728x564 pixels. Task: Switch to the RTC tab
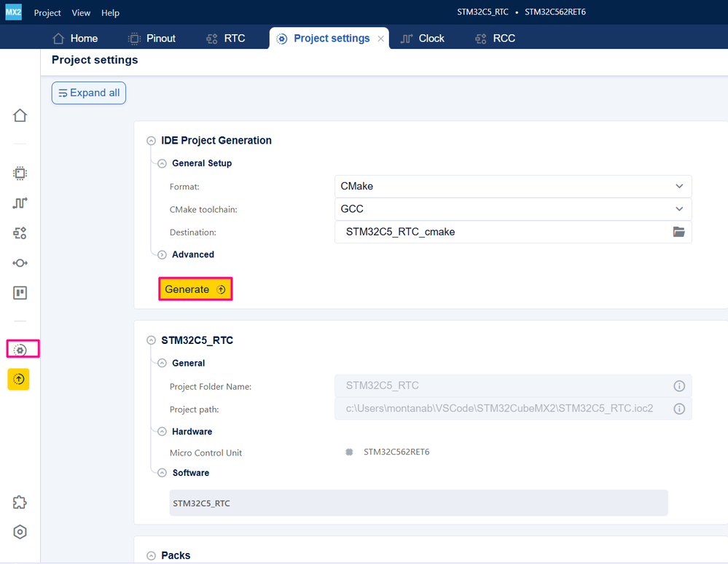pyautogui.click(x=226, y=39)
